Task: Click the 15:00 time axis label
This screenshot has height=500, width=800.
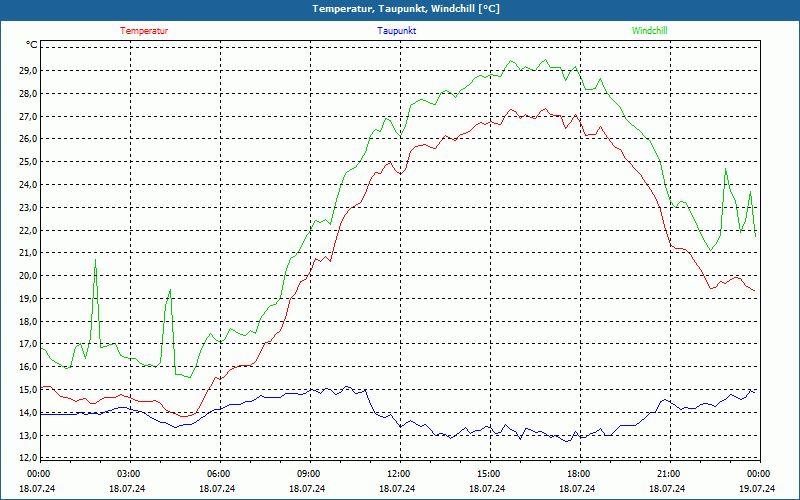Action: point(488,474)
